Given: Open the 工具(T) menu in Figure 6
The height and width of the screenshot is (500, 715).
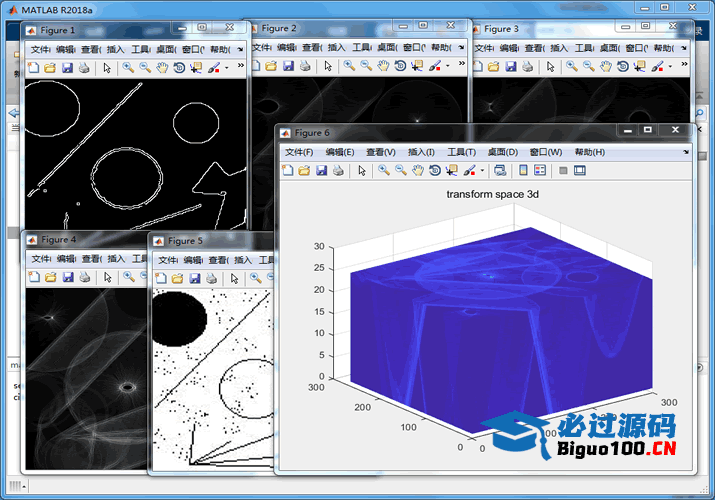Looking at the screenshot, I should (x=462, y=152).
